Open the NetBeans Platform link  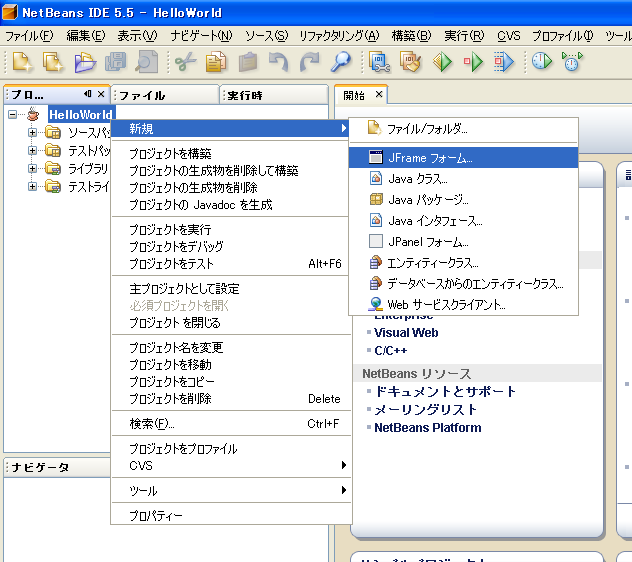click(427, 428)
